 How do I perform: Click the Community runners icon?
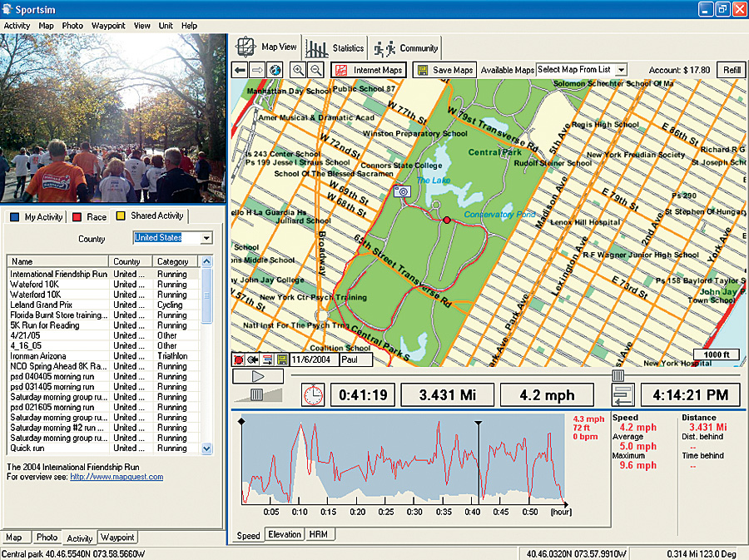[x=384, y=48]
